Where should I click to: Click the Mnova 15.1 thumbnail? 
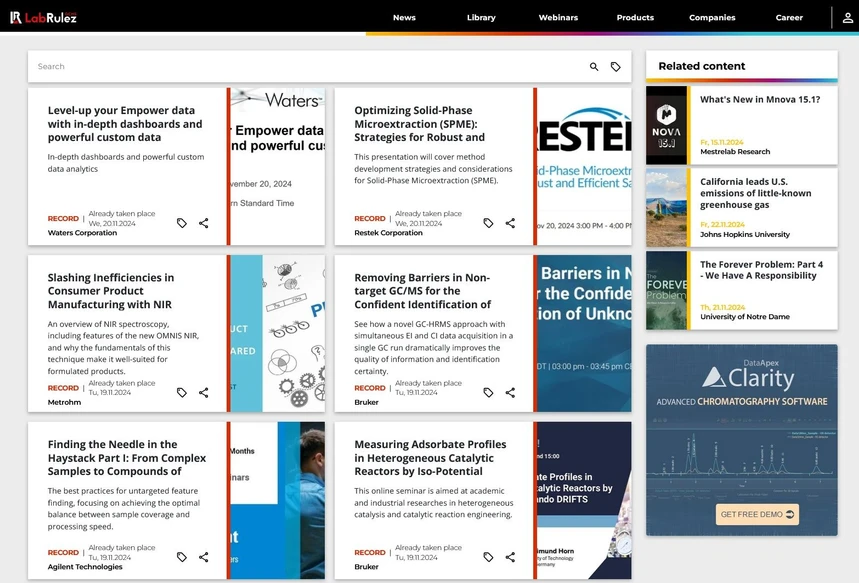[666, 125]
